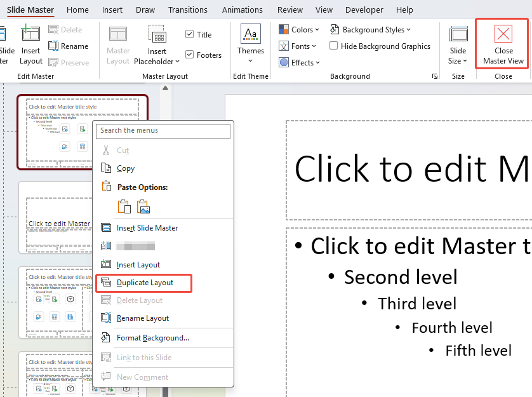The image size is (532, 397).
Task: Open the Background Styles dropdown
Action: [x=371, y=30]
